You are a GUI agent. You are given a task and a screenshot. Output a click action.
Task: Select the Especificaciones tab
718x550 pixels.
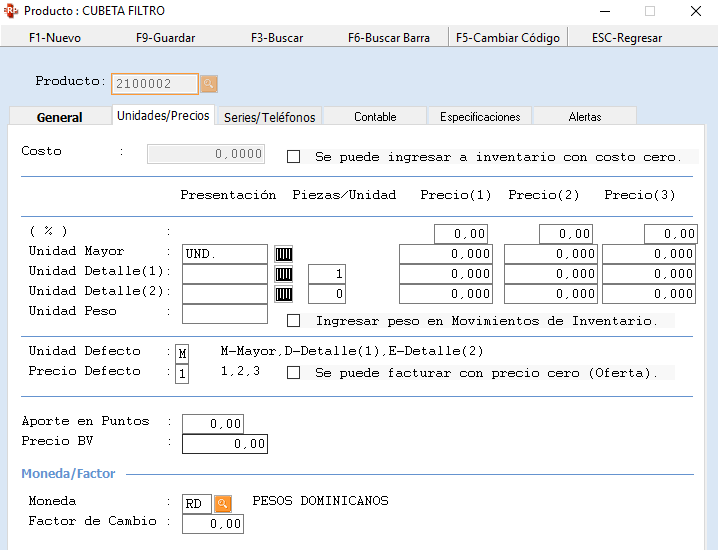pyautogui.click(x=480, y=117)
